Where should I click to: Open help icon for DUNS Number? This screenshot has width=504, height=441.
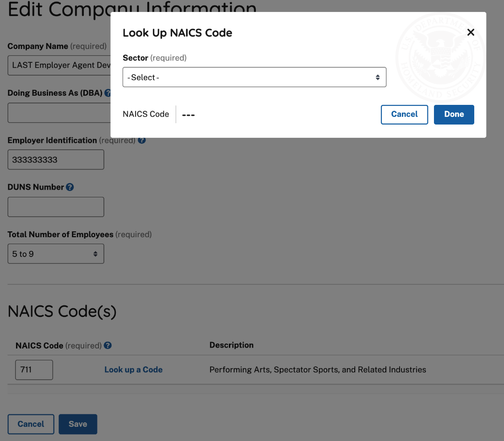pos(70,187)
